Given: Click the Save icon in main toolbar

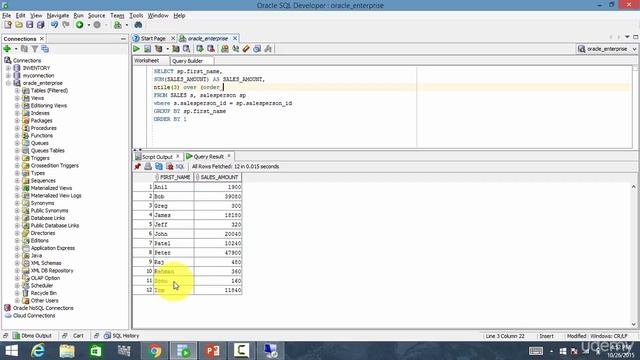Looking at the screenshot, I should click(x=29, y=25).
